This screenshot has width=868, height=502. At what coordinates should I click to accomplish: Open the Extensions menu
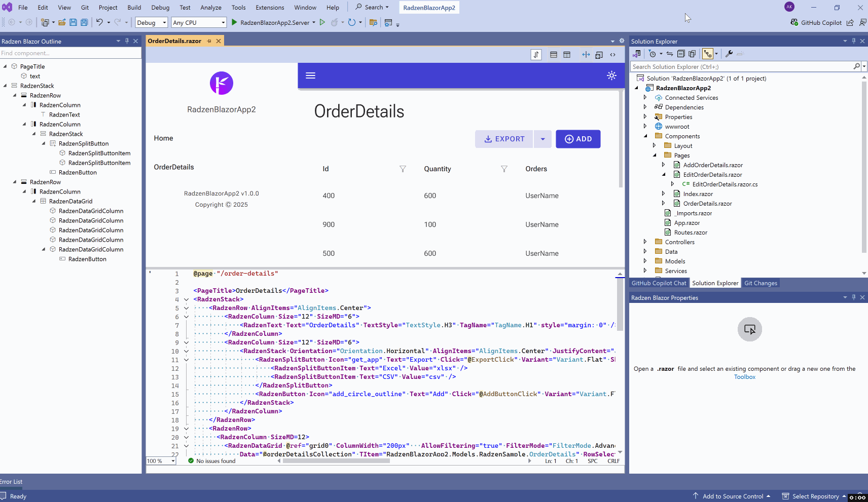pos(270,8)
